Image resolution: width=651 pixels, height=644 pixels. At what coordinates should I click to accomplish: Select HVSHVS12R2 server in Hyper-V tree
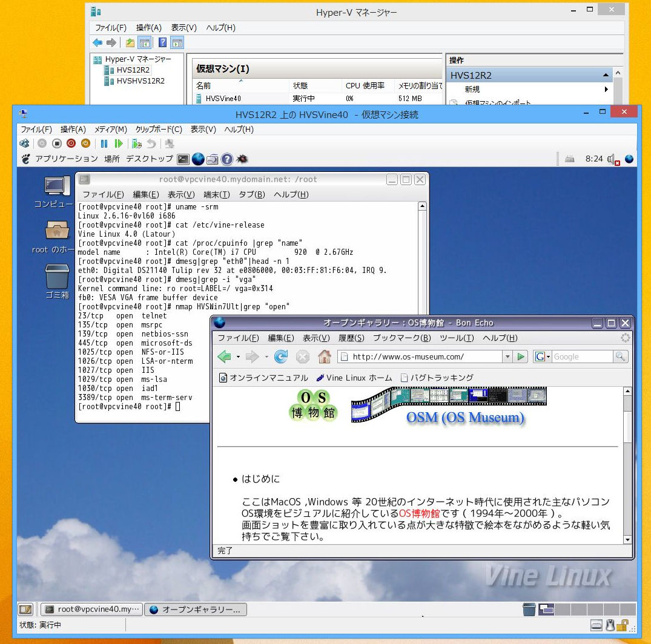(x=140, y=81)
